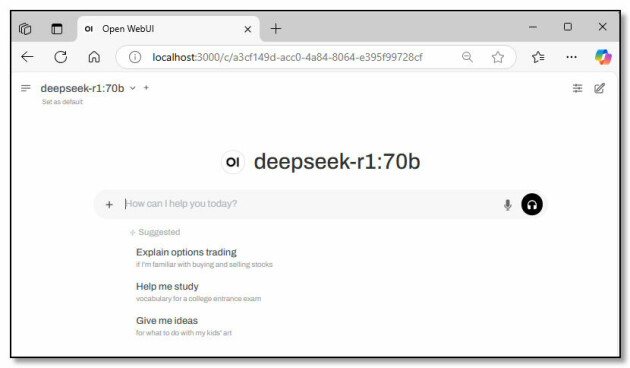This screenshot has height=368, width=630.
Task: Expand the deepseek-r1:70b model selector
Action: (x=88, y=88)
